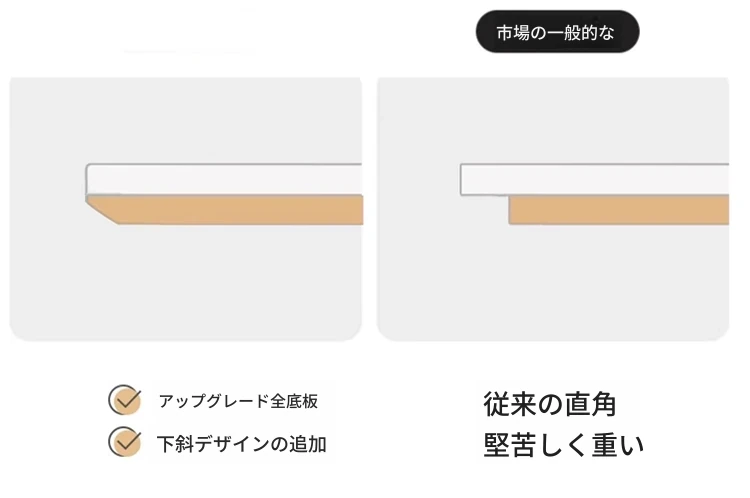Image resolution: width=750 pixels, height=498 pixels.
Task: Select the white tabletop in the right diagram
Action: click(595, 179)
